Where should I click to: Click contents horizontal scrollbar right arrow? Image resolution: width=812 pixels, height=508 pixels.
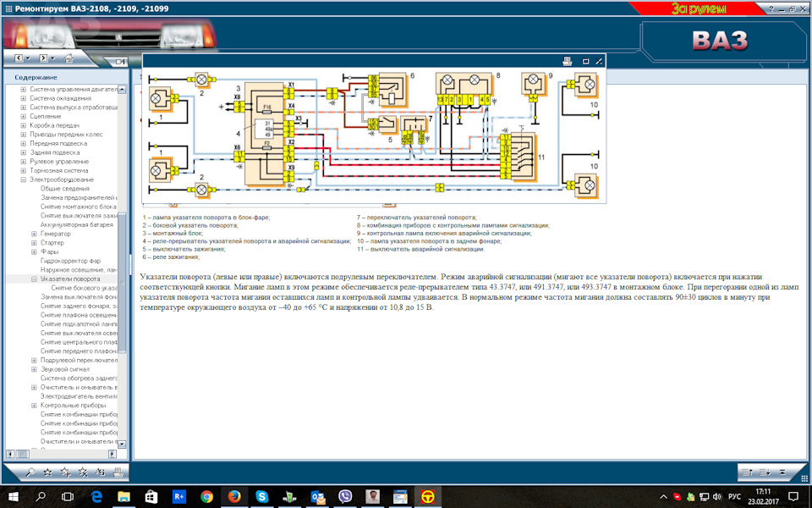[112, 454]
